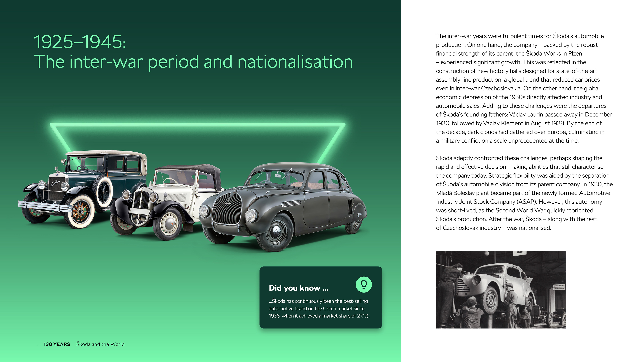
Task: Click the "Did you know ..." heading
Action: pyautogui.click(x=298, y=288)
